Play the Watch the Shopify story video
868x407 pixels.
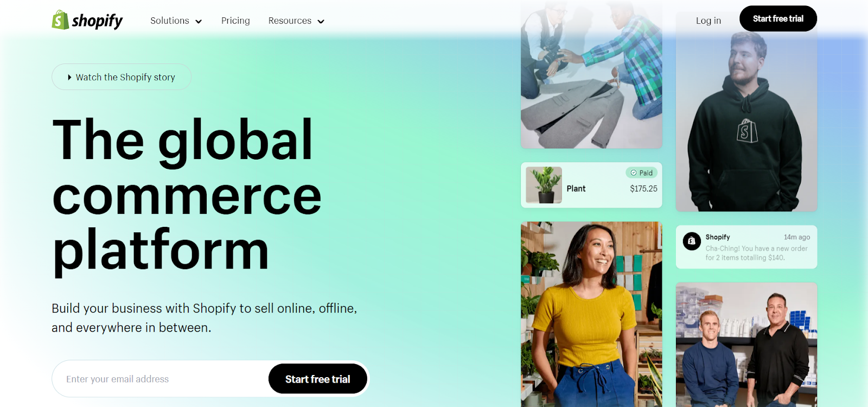tap(122, 77)
